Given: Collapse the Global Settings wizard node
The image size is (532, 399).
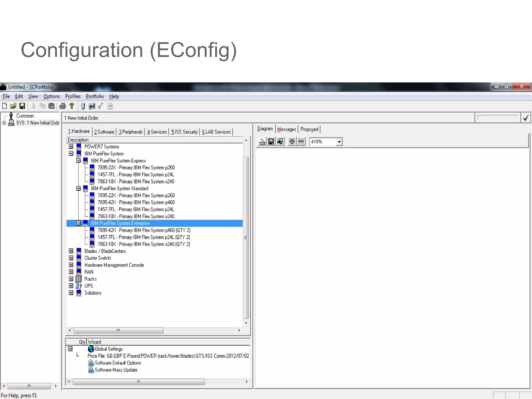Looking at the screenshot, I should point(70,349).
